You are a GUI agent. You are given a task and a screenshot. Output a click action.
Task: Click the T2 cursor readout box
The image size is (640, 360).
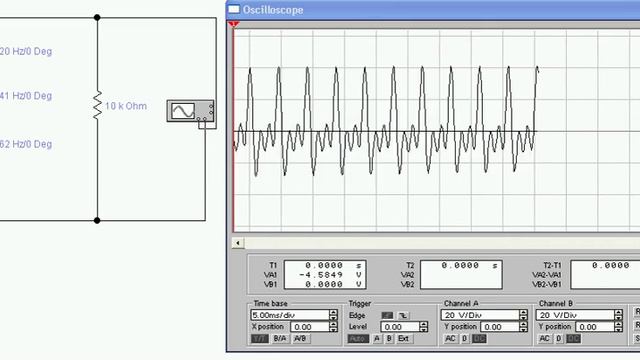coord(461,275)
